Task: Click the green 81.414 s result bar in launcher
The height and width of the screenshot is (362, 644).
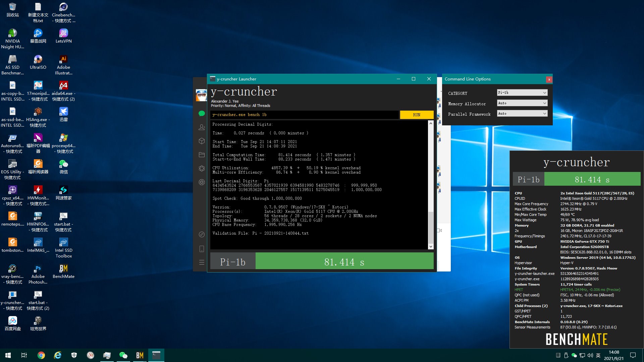Action: [x=344, y=261]
